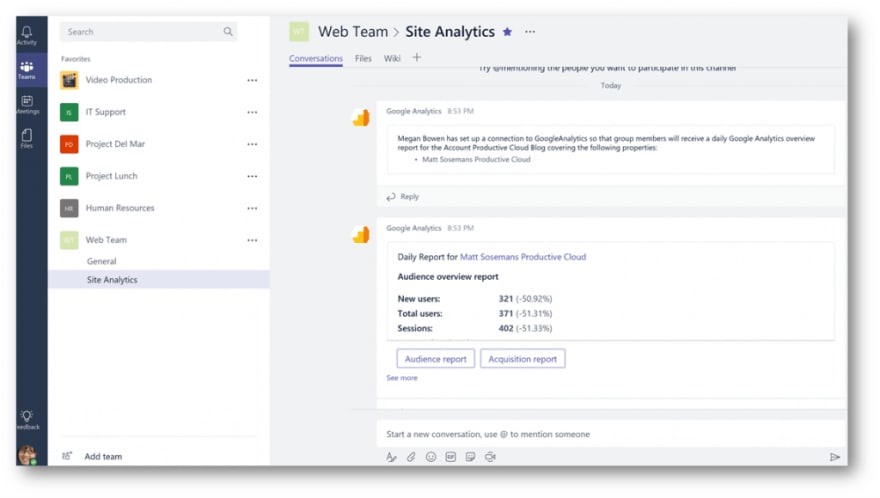Click the Acquisition report button
The width and height of the screenshot is (880, 498).
pyautogui.click(x=522, y=359)
